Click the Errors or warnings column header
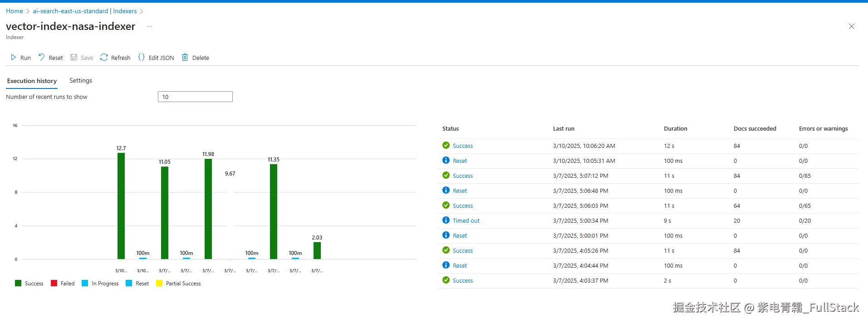 tap(824, 128)
